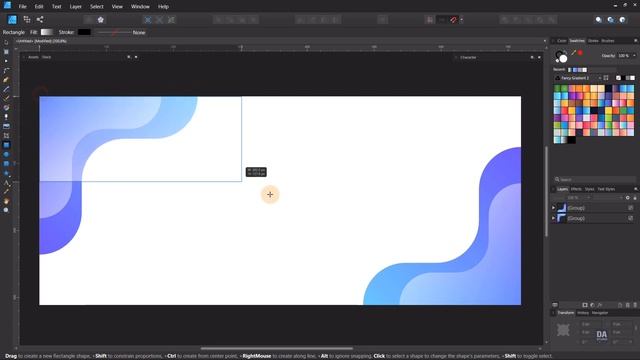Select the Transparency tool

coord(6,117)
